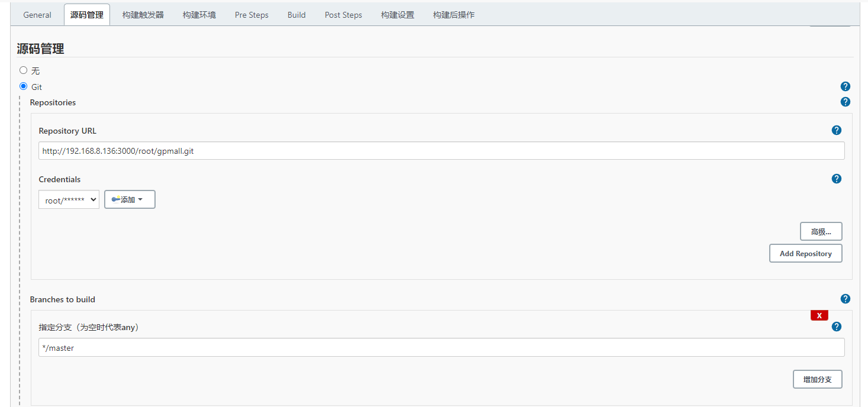Click help icon next to Git option
868x407 pixels.
coord(845,86)
